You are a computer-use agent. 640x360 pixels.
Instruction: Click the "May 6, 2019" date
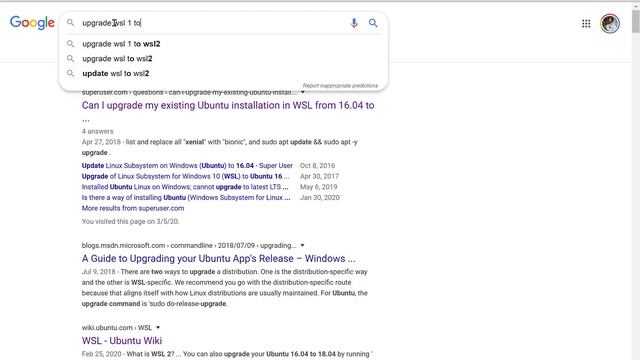coord(318,187)
